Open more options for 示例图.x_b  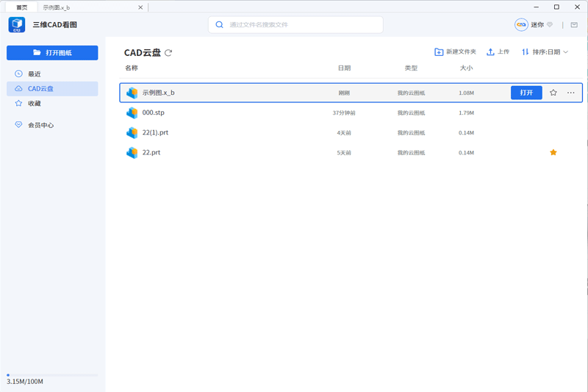tap(571, 93)
